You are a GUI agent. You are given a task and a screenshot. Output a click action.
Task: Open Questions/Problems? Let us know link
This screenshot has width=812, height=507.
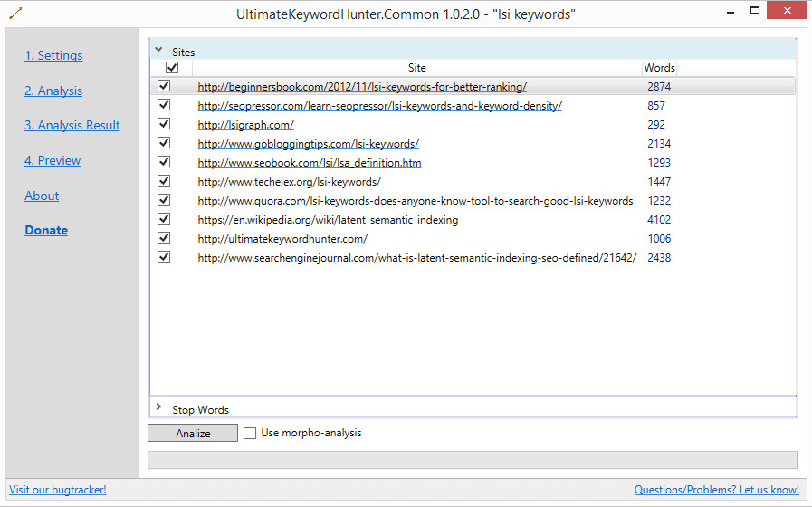tap(716, 490)
